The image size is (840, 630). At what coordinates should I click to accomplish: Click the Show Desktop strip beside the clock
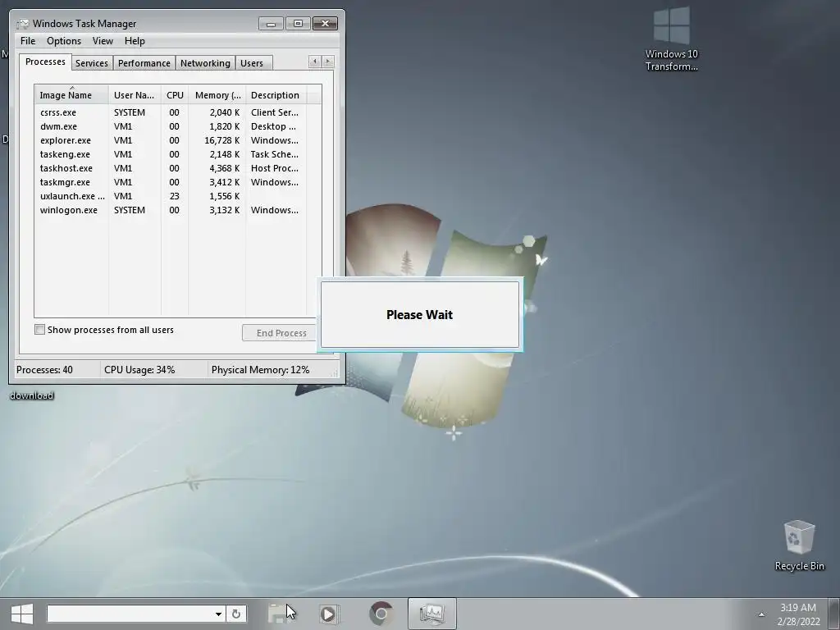(x=834, y=614)
